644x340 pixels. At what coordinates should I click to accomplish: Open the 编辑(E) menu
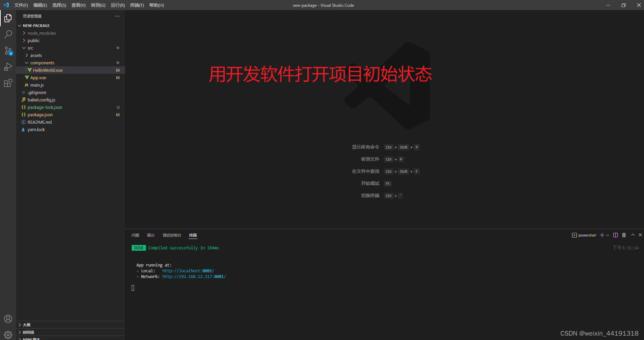(40, 5)
